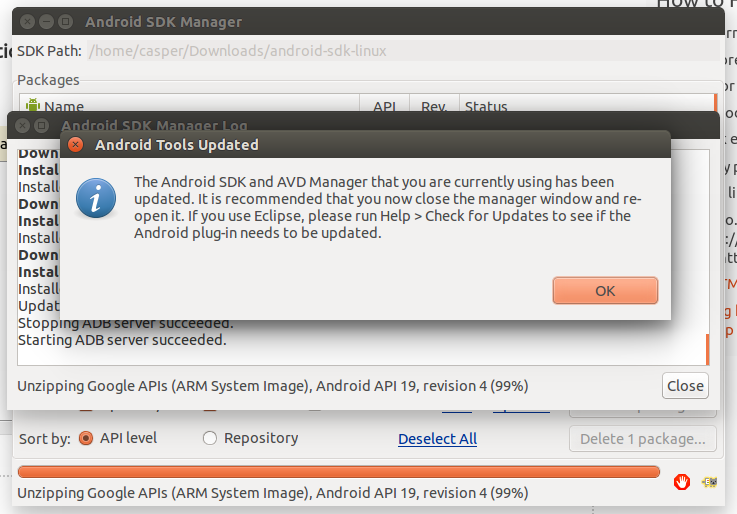Click the Deselect All link

[437, 439]
